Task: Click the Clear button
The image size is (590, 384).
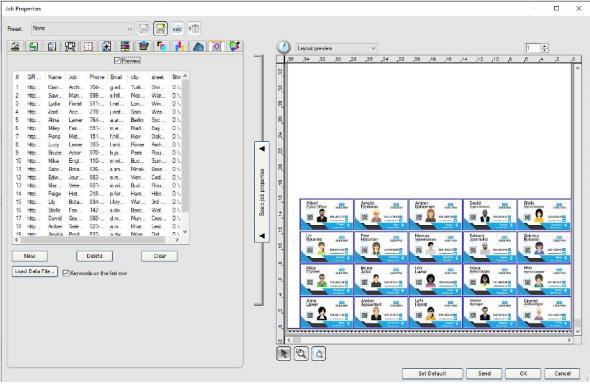Action: pos(160,256)
